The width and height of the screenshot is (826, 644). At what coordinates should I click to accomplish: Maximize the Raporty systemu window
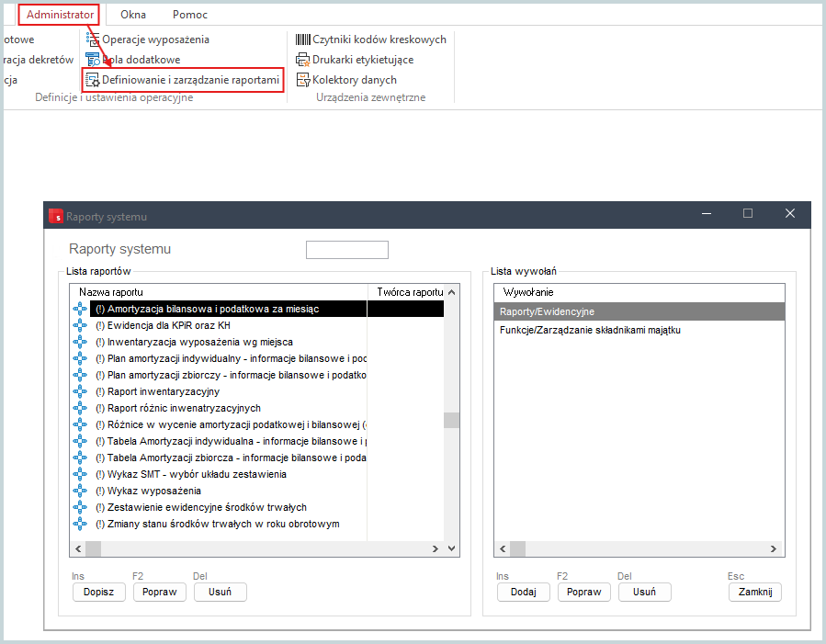pos(748,213)
